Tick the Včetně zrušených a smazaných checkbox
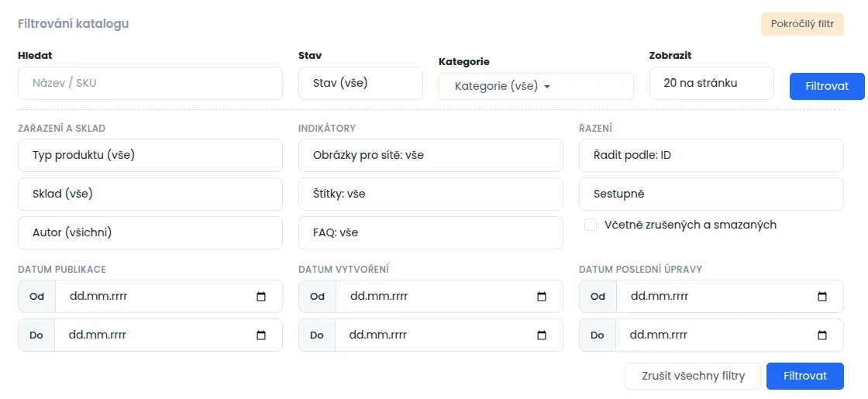Viewport: 868px width, 399px height. click(x=591, y=225)
